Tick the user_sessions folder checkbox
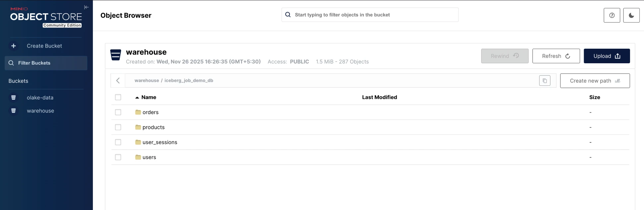This screenshot has width=644, height=210. pyautogui.click(x=118, y=142)
